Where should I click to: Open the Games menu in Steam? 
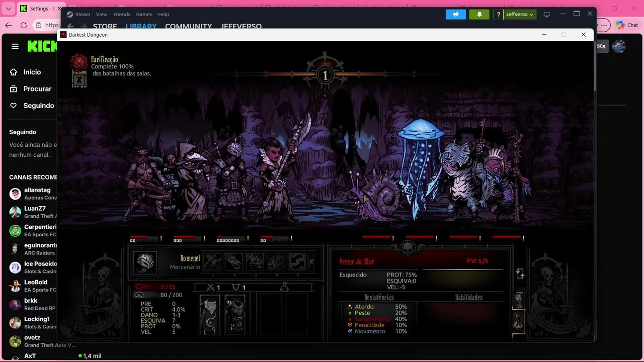[144, 14]
